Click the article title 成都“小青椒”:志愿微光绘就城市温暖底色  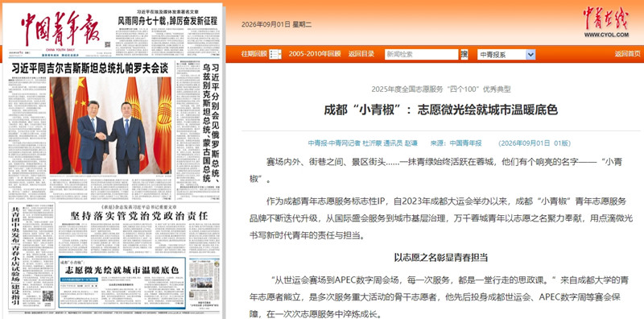[x=441, y=110]
